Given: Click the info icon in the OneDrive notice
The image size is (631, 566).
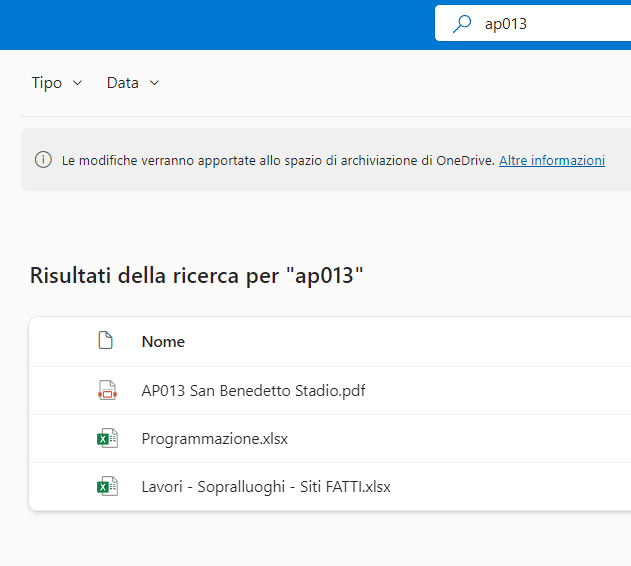Looking at the screenshot, I should [43, 160].
